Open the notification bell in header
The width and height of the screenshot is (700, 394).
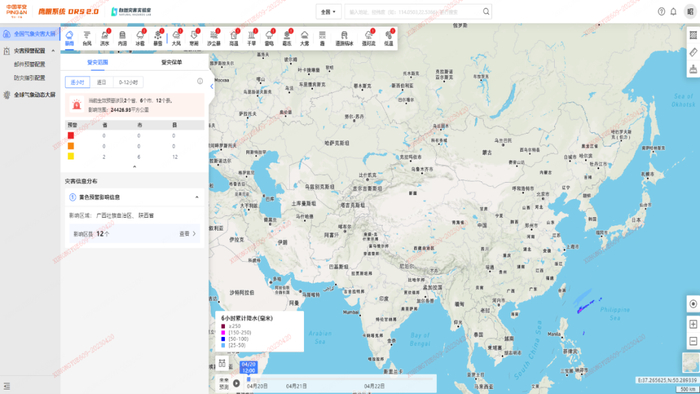point(673,12)
